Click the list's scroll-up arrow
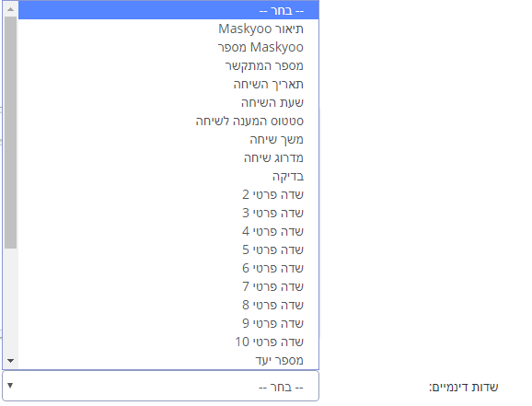 pyautogui.click(x=10, y=9)
